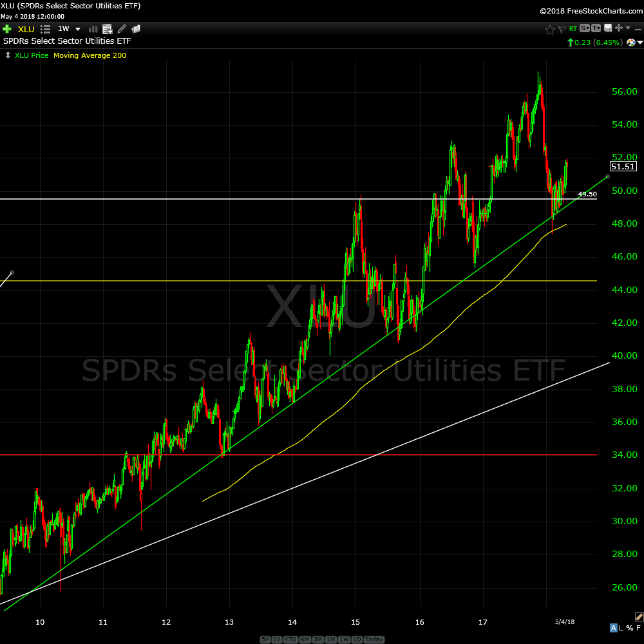Toggle the percent scale option
Viewport: 644px width, 644px height.
coord(629,628)
